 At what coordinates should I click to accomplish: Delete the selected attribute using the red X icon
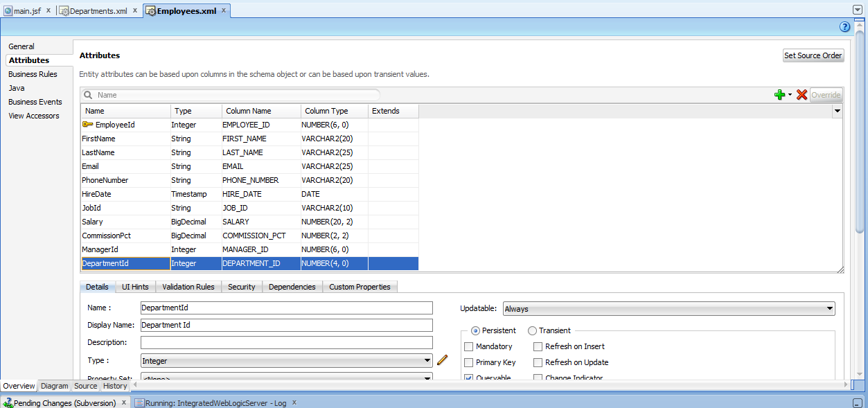[801, 95]
